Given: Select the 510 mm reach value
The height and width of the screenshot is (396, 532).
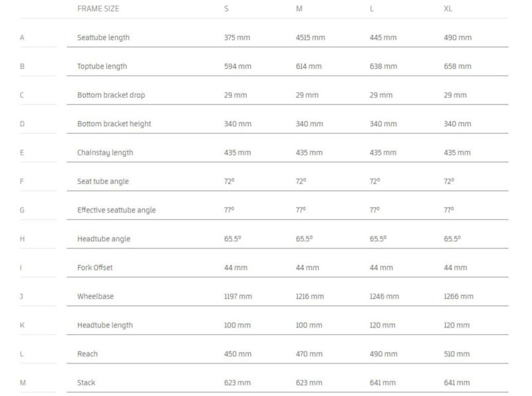Looking at the screenshot, I should click(458, 354).
